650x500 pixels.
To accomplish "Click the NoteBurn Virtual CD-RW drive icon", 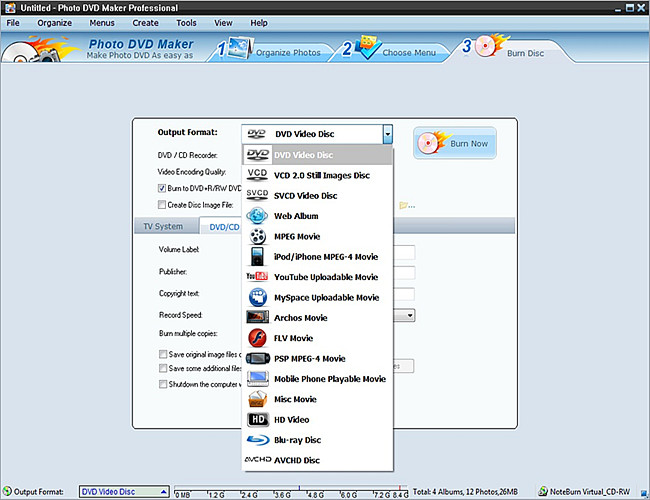I will point(543,492).
